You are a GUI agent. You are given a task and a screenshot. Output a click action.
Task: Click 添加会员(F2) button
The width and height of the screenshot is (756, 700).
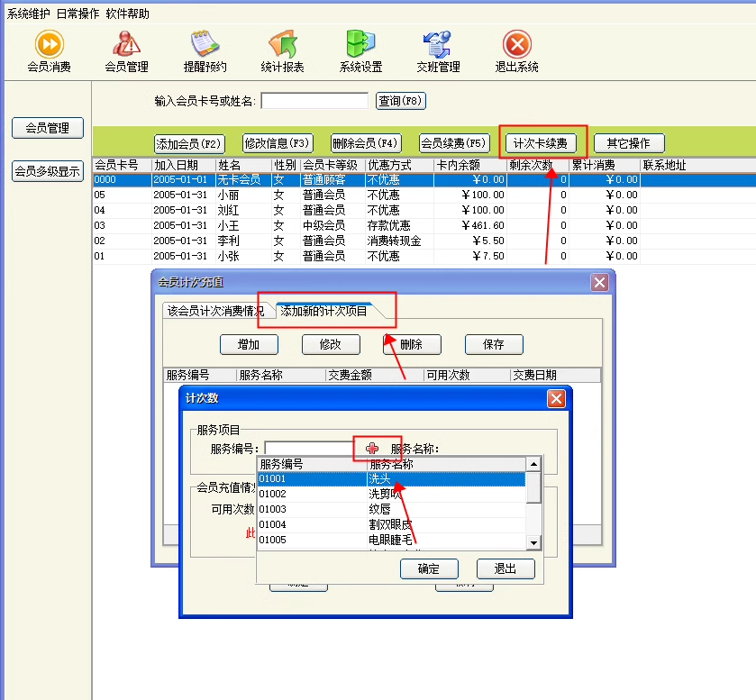[188, 143]
